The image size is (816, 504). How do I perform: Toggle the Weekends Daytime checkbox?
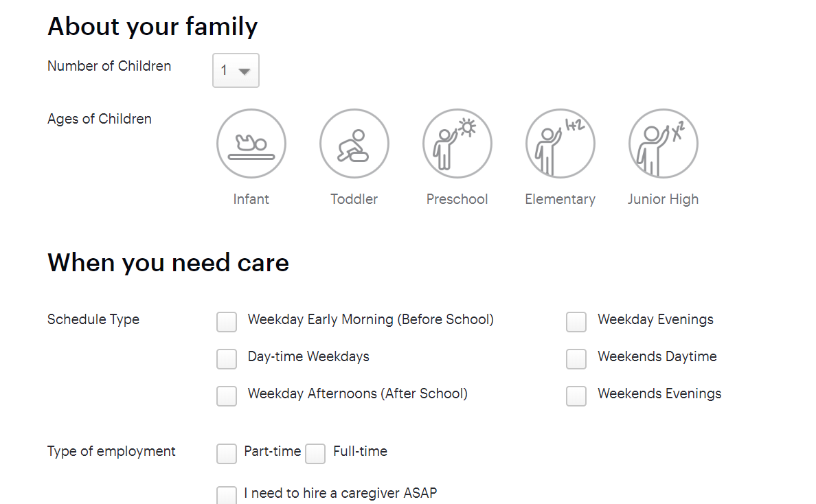576,359
